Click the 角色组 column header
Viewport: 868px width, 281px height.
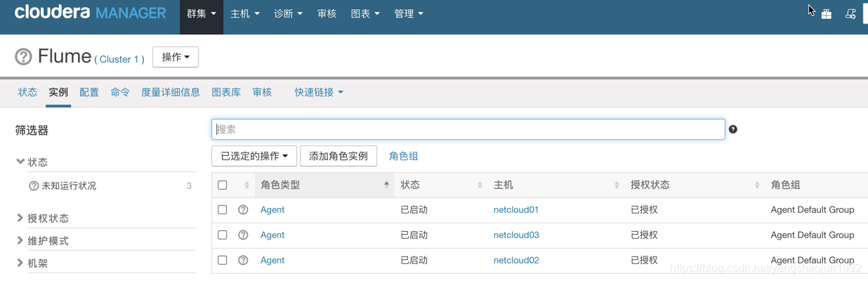coord(785,185)
